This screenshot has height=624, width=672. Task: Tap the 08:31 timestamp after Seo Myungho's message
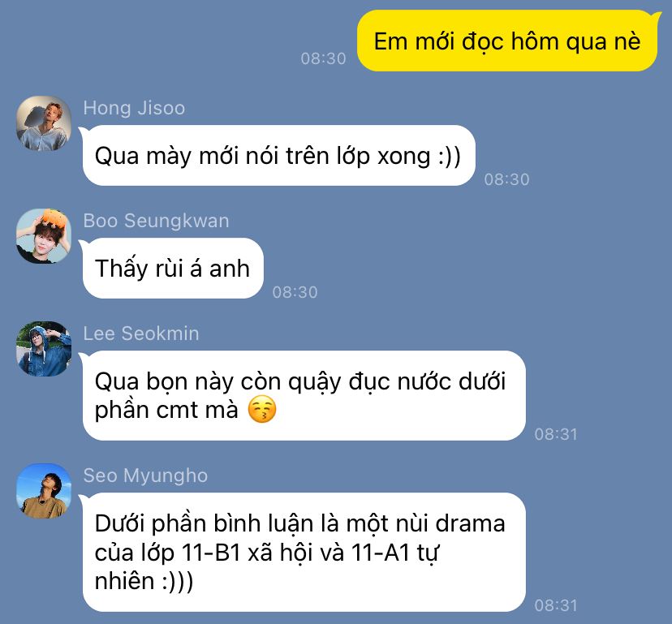pos(556,605)
